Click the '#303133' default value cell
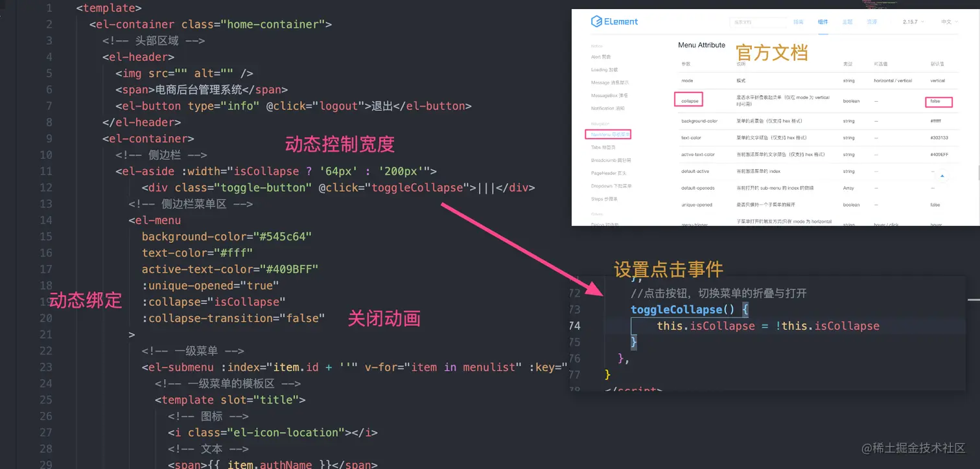This screenshot has height=469, width=980. (939, 138)
